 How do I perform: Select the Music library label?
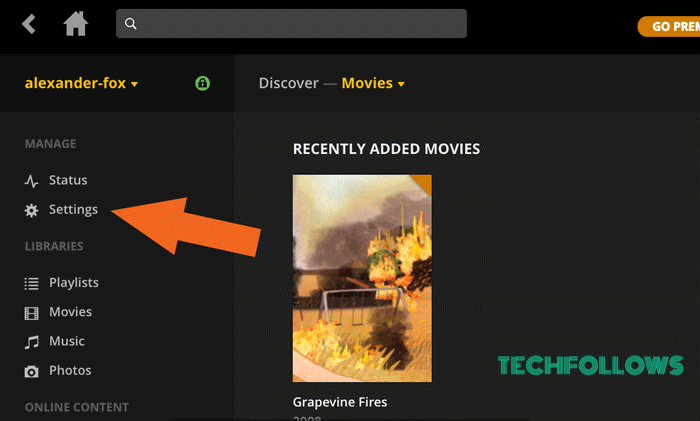[67, 341]
